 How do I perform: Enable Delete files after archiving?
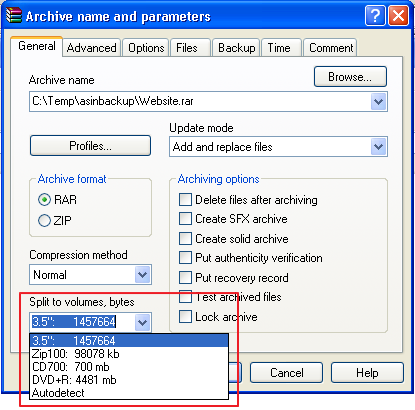pos(185,200)
